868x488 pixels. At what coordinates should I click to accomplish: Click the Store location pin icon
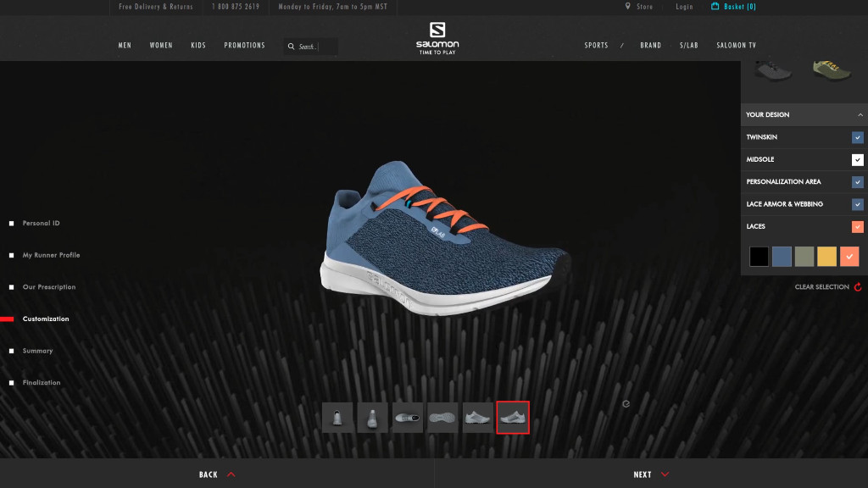[x=627, y=7]
